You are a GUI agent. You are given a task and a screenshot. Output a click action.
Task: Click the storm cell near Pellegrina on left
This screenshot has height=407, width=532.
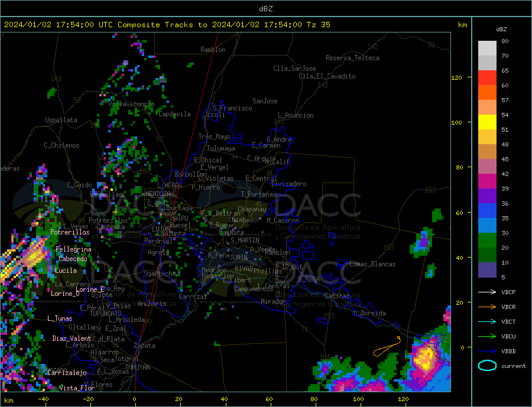click(33, 255)
